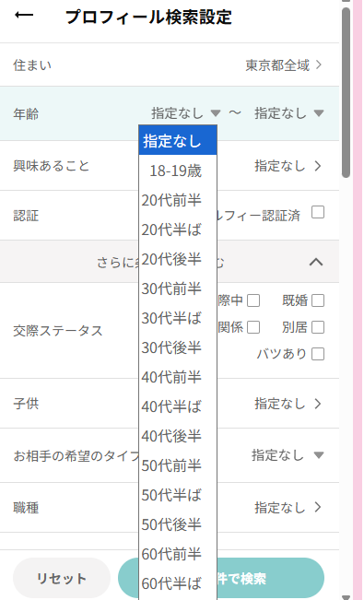Open the maximum age dropdown
364x600 pixels.
289,113
